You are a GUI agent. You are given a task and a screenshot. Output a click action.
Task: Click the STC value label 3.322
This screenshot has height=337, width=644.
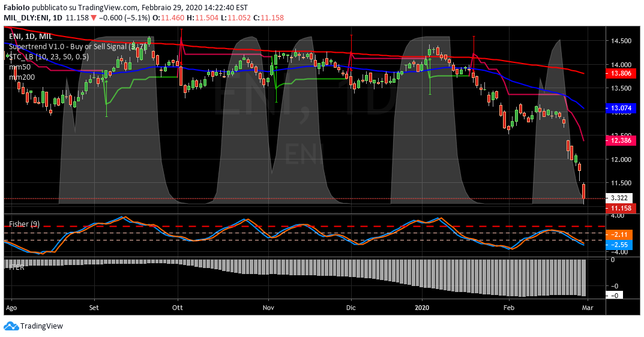[x=619, y=198]
